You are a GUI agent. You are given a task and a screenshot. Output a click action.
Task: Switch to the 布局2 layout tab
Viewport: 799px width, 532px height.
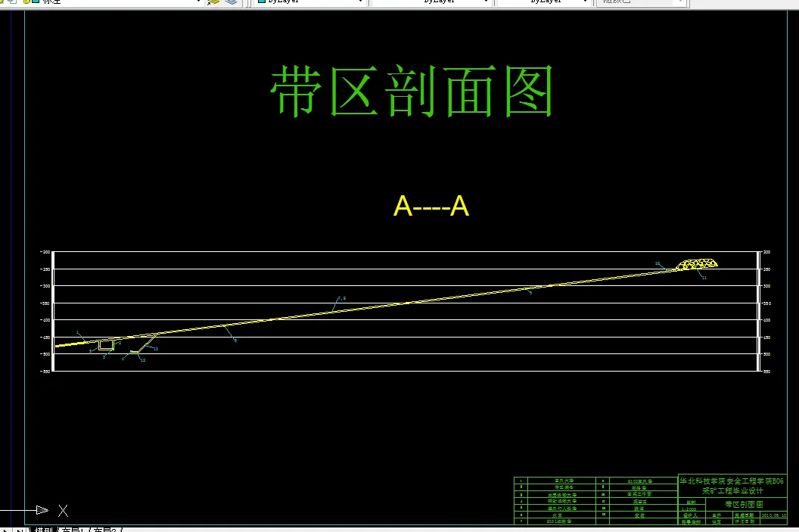click(104, 530)
